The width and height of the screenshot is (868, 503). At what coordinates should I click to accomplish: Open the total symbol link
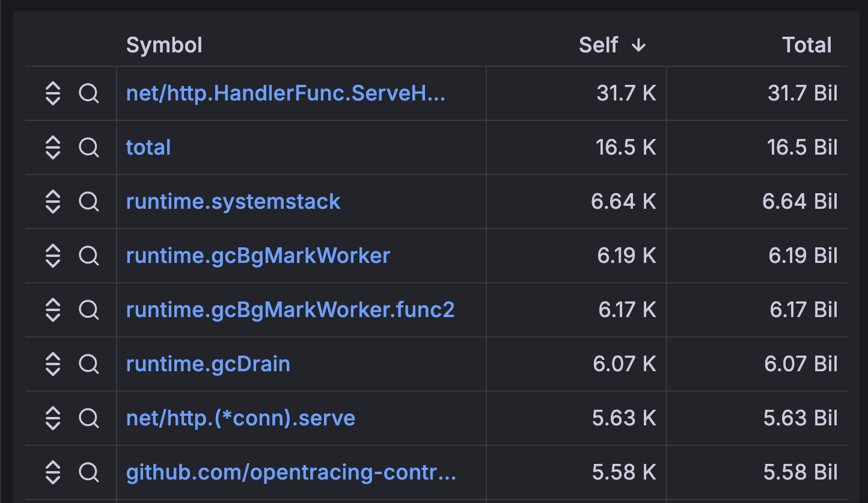click(148, 147)
